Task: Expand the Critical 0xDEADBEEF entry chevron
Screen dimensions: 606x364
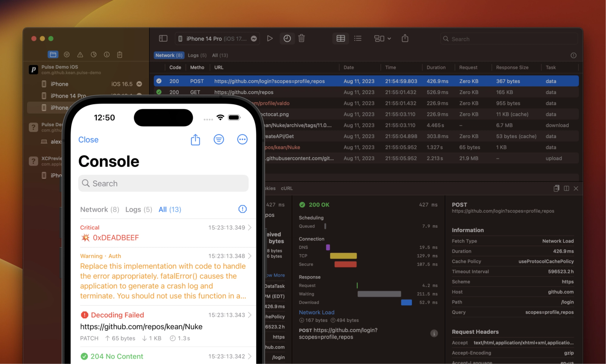Action: (250, 227)
